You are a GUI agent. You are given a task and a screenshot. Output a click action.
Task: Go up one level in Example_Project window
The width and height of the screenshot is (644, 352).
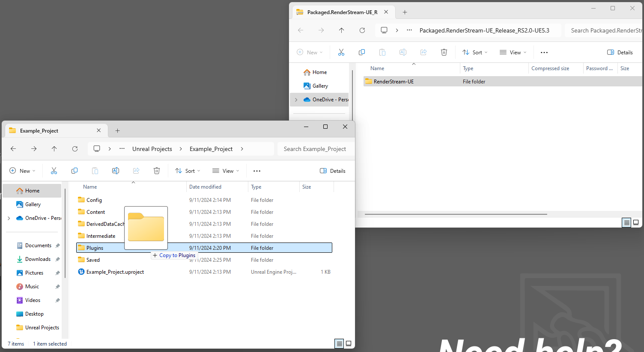[x=54, y=149]
